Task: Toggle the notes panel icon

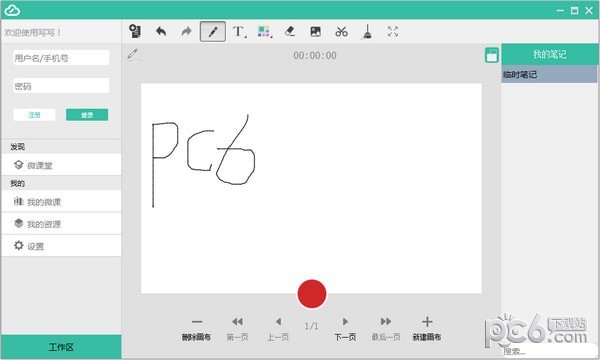Action: point(492,55)
